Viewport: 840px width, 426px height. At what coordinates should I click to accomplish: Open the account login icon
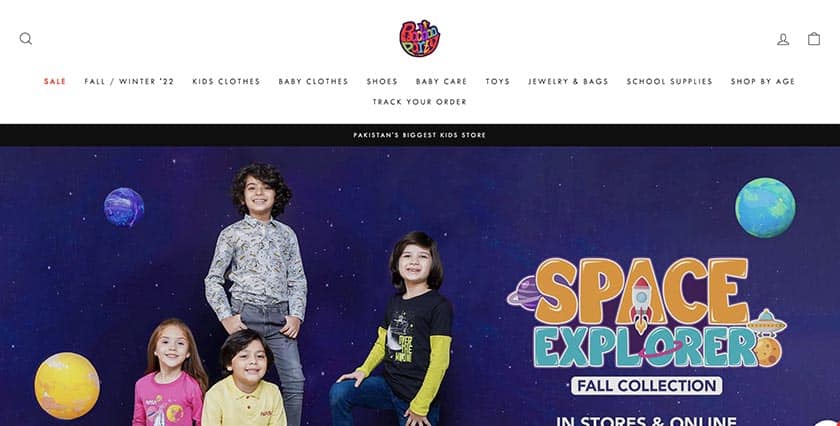tap(783, 39)
